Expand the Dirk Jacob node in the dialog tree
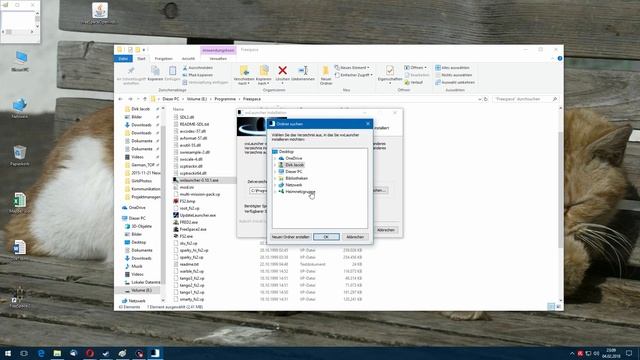The width and height of the screenshot is (640, 360). click(x=275, y=165)
